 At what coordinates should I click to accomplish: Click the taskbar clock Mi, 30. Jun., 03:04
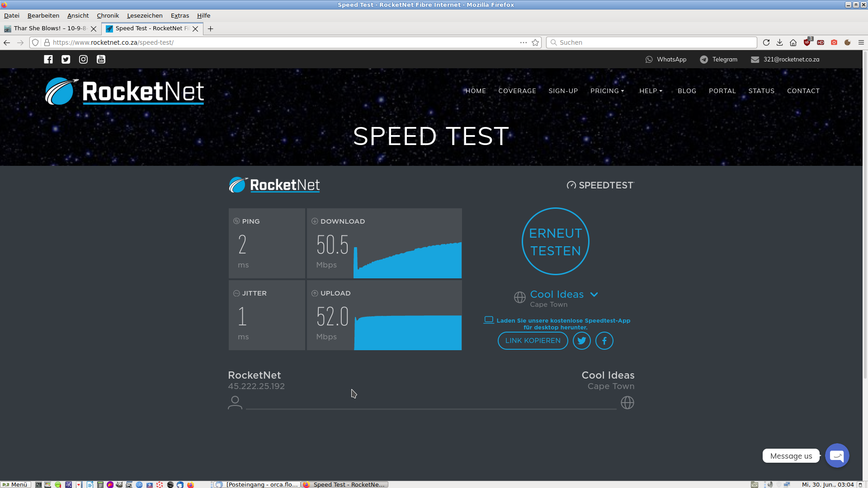(x=828, y=484)
